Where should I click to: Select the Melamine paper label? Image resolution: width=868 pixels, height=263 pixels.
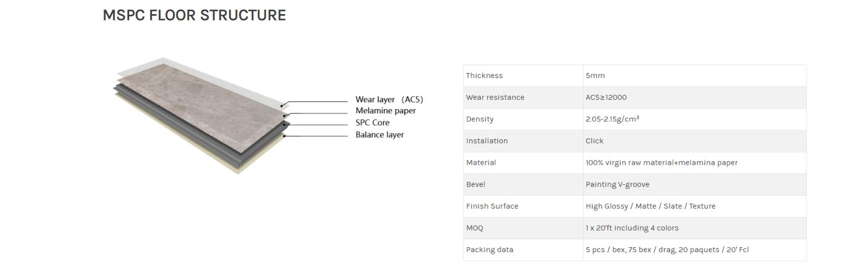click(386, 111)
